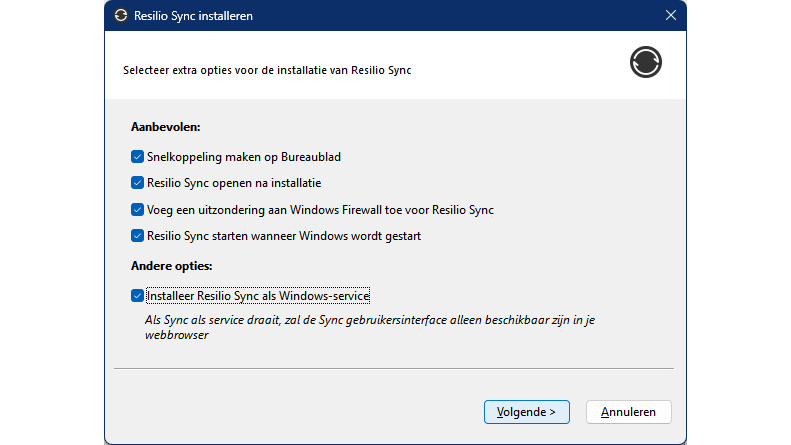This screenshot has width=791, height=445.
Task: Click the Resilio Sync icon in title bar
Action: (122, 15)
